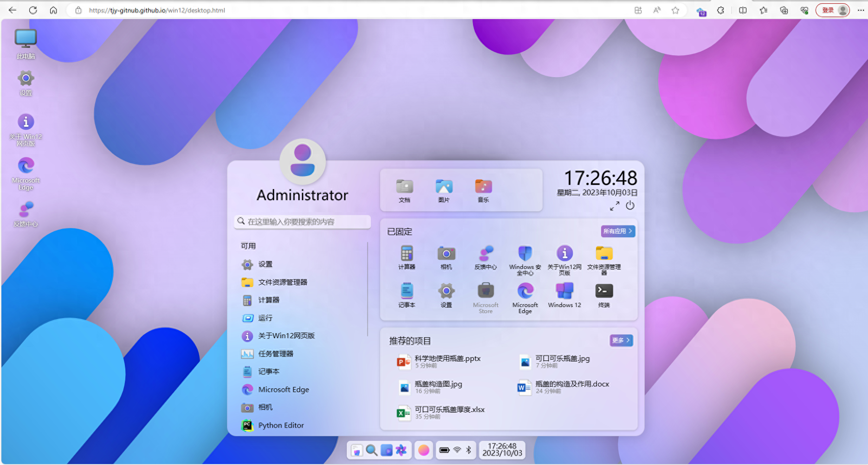The image size is (868, 465).
Task: Expand 所有应用 all apps list
Action: tap(618, 231)
